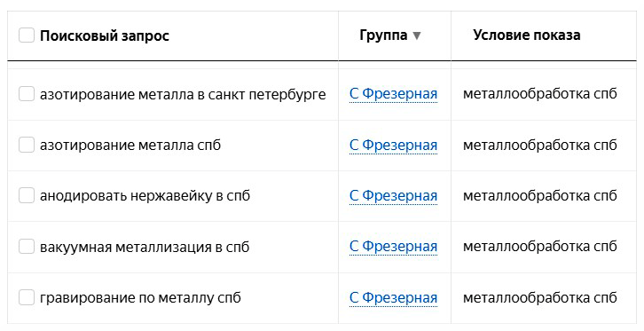Check the box for азотирование металла в санкт петербурге
The image size is (644, 331).
click(27, 94)
